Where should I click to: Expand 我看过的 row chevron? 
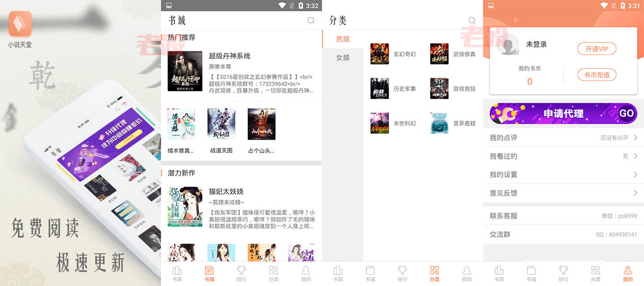[636, 156]
